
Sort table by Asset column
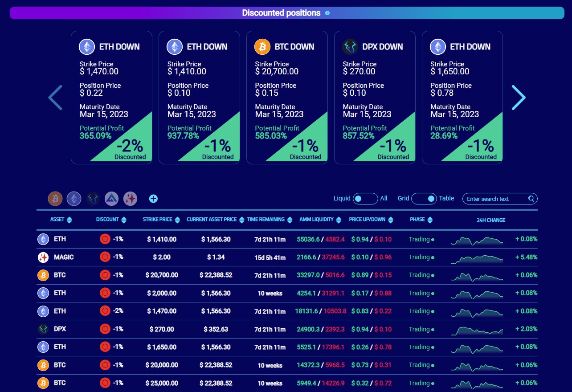(61, 220)
